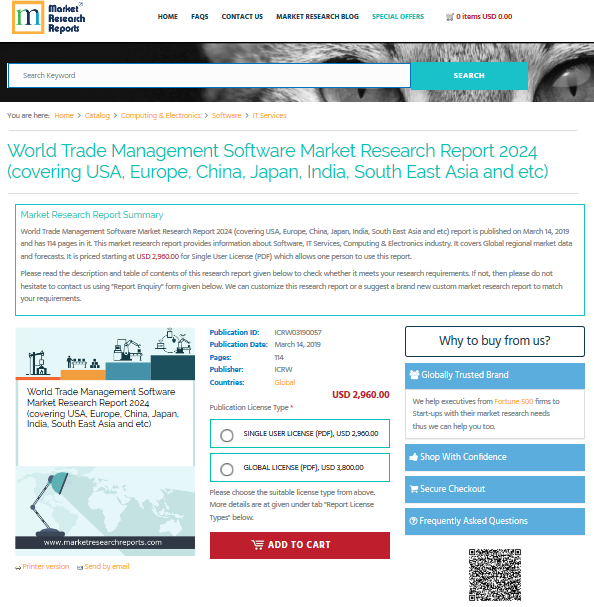This screenshot has width=594, height=607.
Task: Click Publication ID value ICRW03190057
Action: click(x=298, y=333)
